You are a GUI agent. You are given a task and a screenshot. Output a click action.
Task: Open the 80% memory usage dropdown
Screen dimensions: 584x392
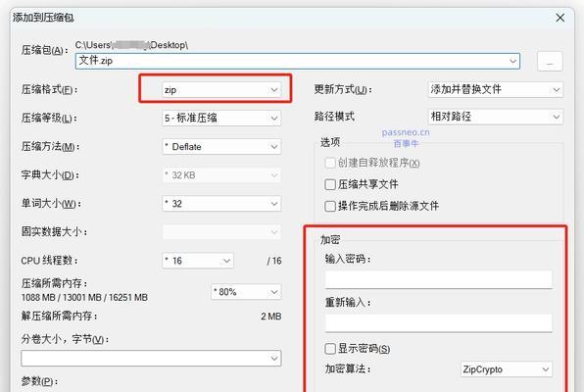[246, 292]
